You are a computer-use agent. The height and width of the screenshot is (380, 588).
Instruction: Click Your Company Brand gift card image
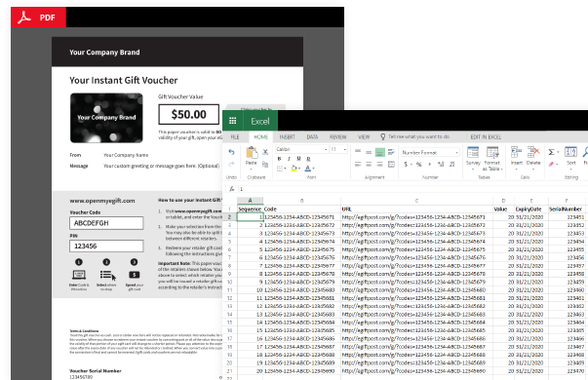(x=106, y=118)
